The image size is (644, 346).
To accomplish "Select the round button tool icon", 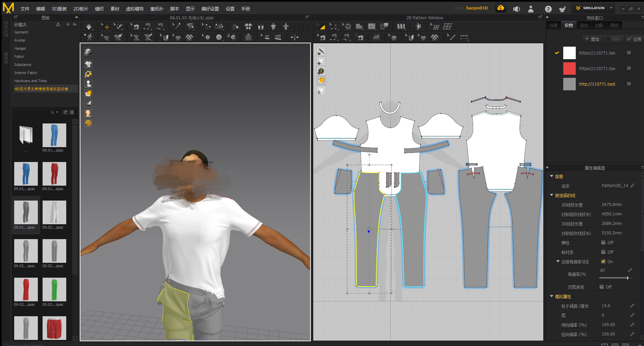I will coord(219,37).
